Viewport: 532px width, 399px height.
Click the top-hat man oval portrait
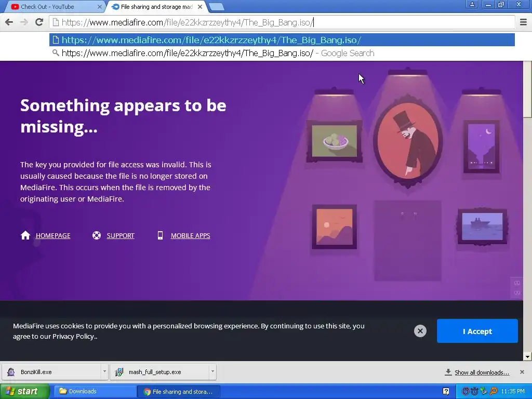click(408, 141)
